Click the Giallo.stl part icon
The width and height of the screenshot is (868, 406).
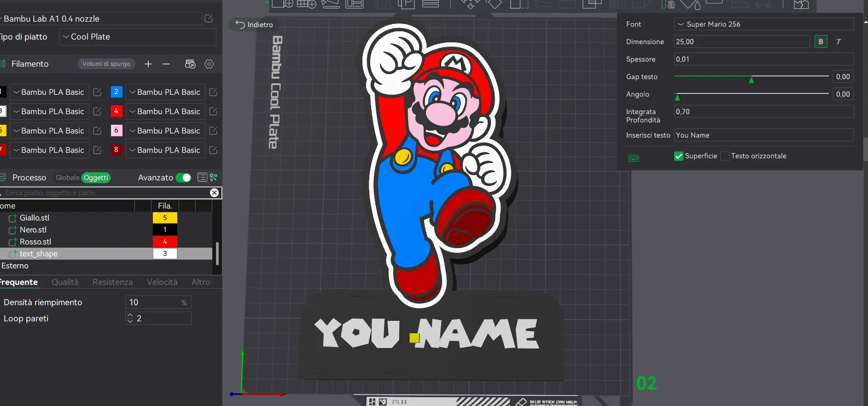[13, 218]
